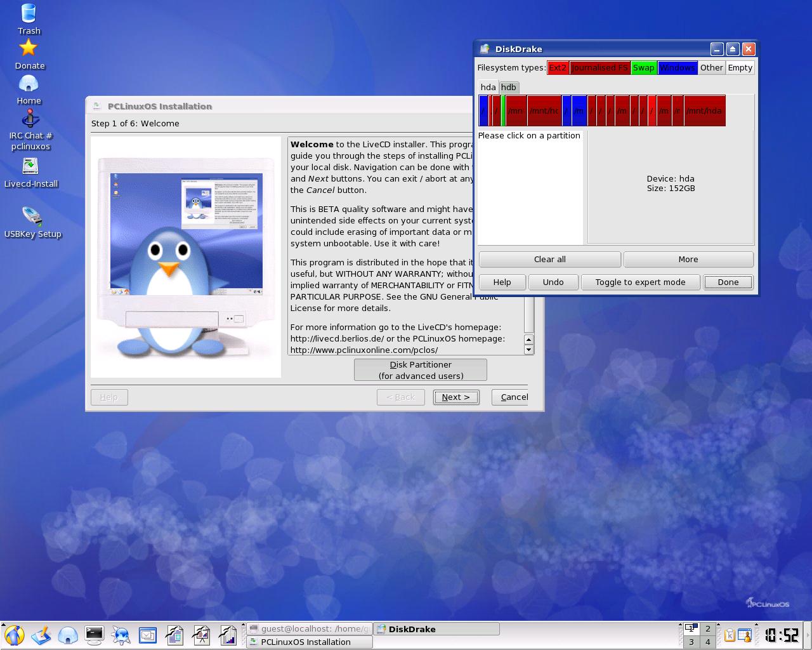The height and width of the screenshot is (650, 812).
Task: Select the Windows filesystem type
Action: pyautogui.click(x=677, y=68)
